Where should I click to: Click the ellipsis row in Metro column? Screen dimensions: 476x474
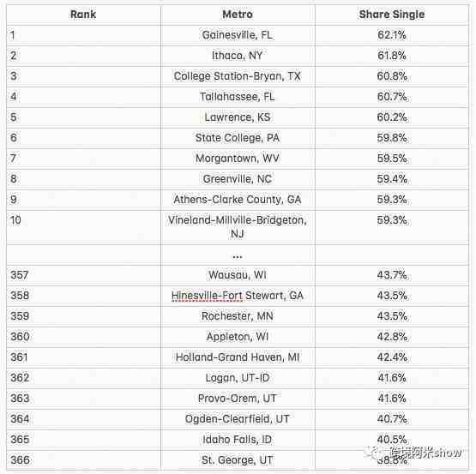pos(238,255)
